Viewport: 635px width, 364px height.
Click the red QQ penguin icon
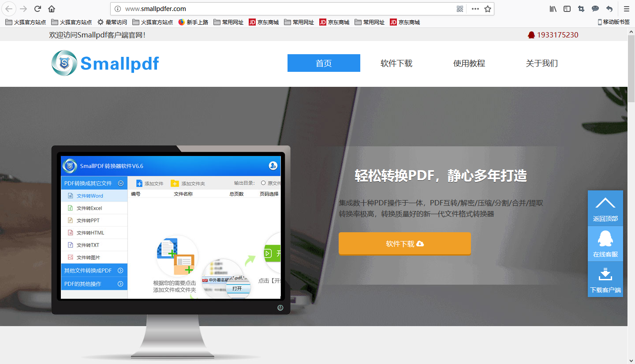[531, 35]
